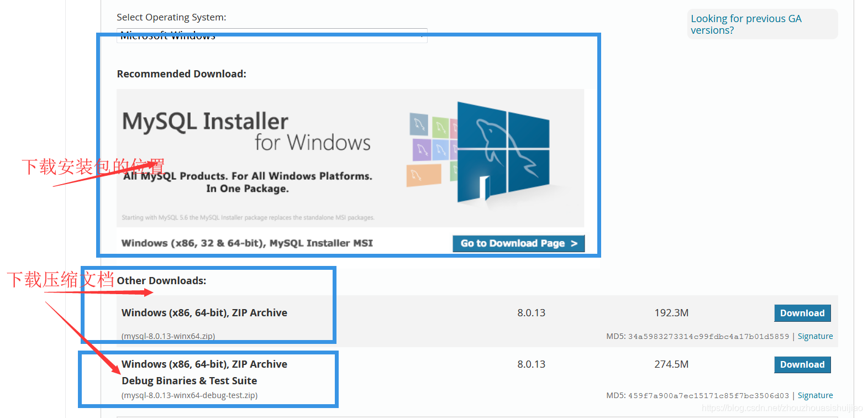
Task: Select the '(mysql-8.0.13-winx64.zip)' filename
Action: tap(168, 336)
